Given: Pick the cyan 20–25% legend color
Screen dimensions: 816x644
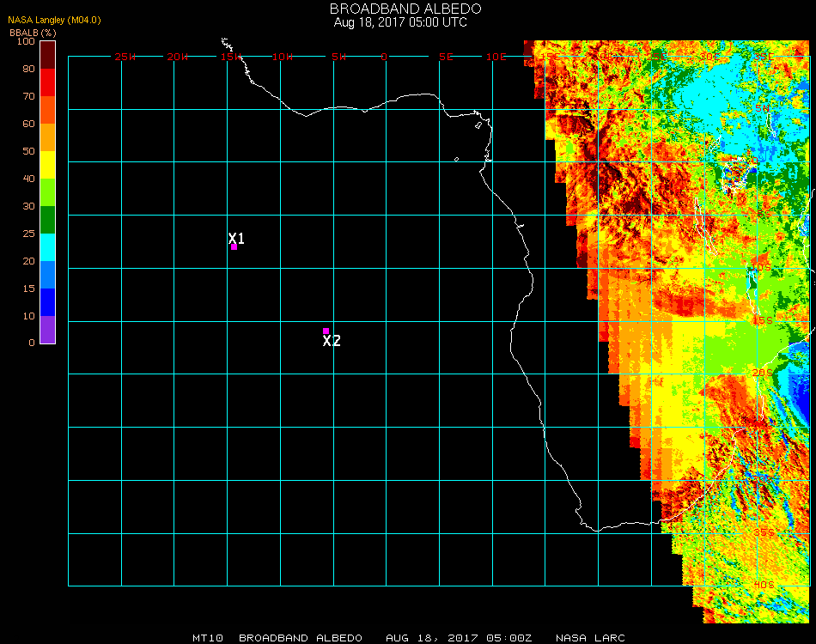Looking at the screenshot, I should coord(47,247).
